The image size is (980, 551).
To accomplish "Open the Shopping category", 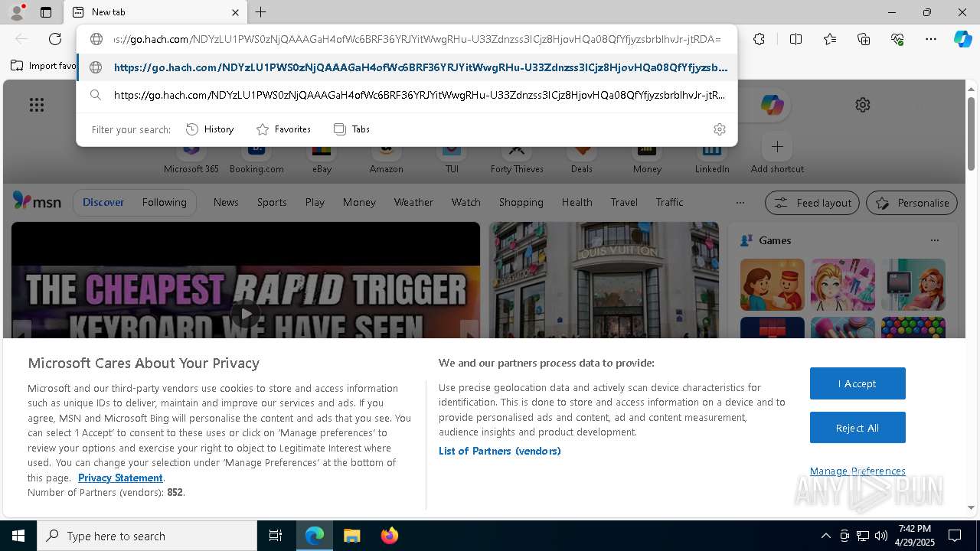I will pyautogui.click(x=521, y=202).
